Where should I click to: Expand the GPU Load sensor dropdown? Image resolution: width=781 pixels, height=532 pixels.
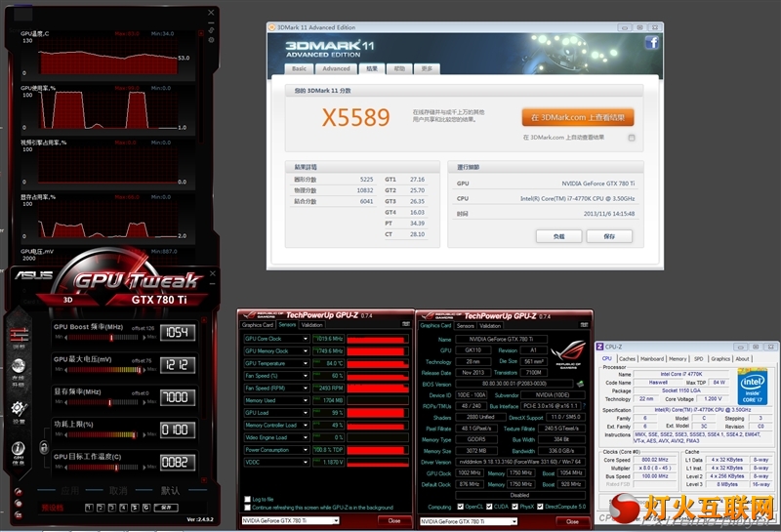pos(305,413)
